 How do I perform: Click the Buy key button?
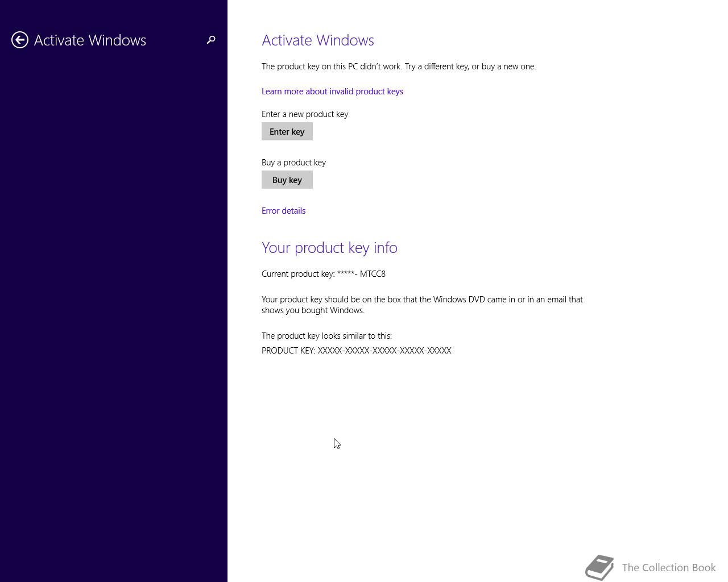click(x=287, y=180)
